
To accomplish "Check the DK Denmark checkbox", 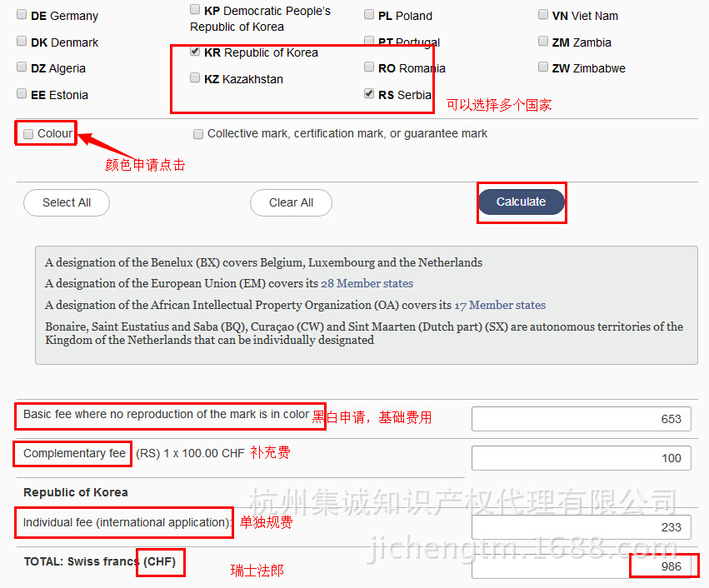I will (x=22, y=42).
